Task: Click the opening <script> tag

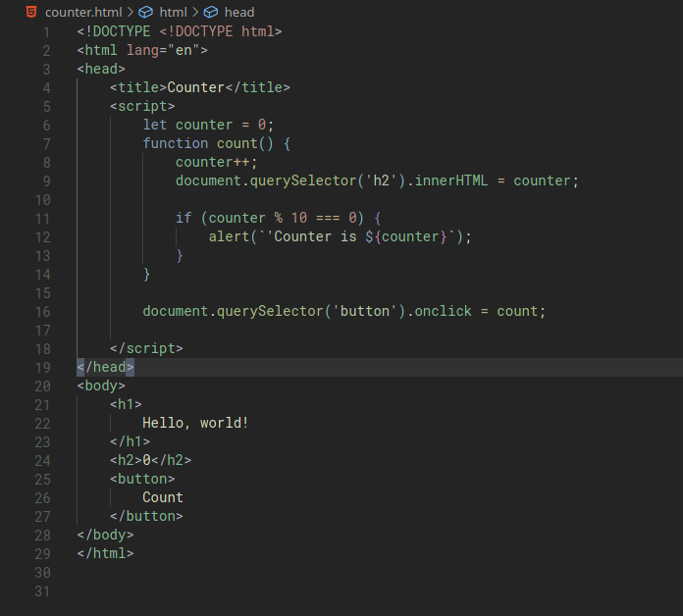Action: 142,106
